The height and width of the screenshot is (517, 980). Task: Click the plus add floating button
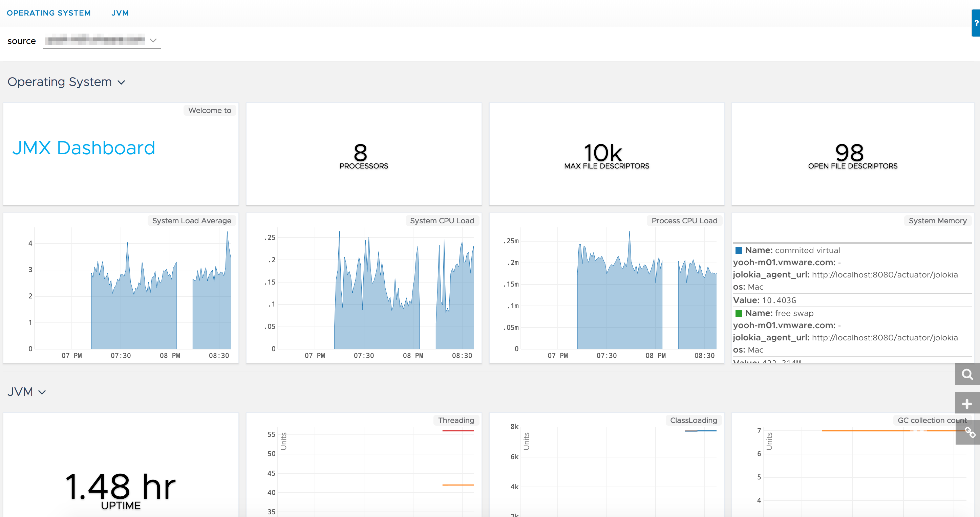[x=967, y=404]
